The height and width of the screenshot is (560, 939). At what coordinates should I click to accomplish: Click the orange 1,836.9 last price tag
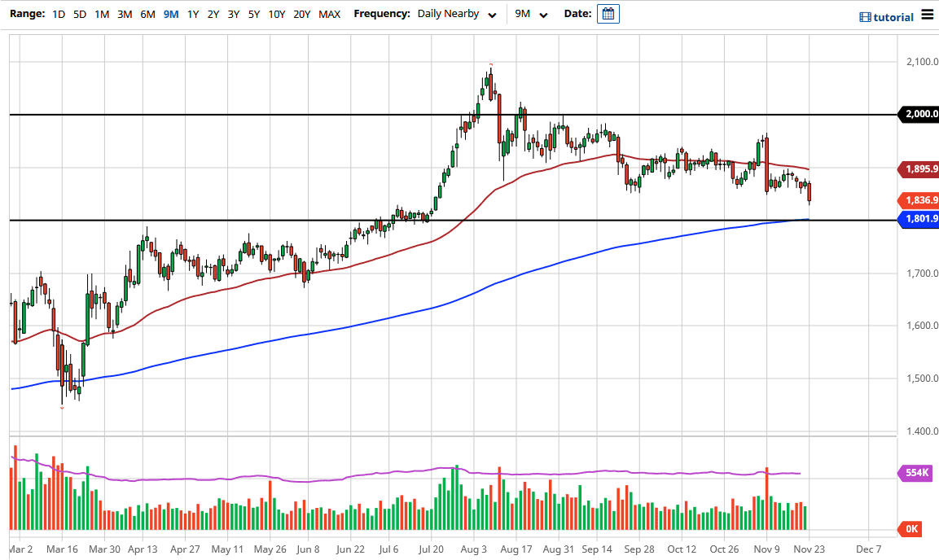pos(919,199)
